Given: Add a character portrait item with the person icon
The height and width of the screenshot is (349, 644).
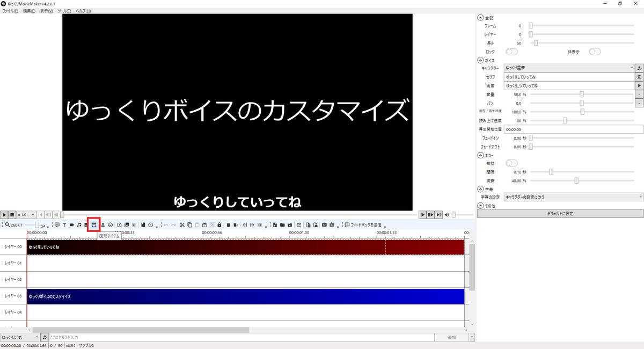Looking at the screenshot, I should pyautogui.click(x=103, y=224).
